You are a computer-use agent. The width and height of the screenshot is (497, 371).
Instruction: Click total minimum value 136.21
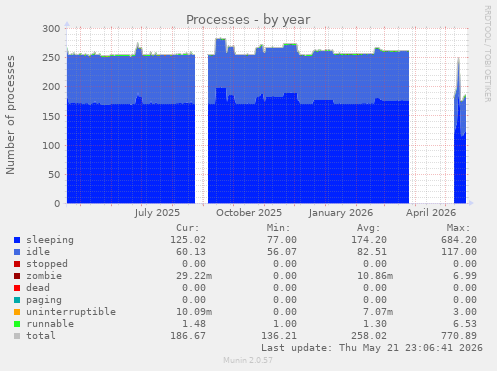[279, 336]
